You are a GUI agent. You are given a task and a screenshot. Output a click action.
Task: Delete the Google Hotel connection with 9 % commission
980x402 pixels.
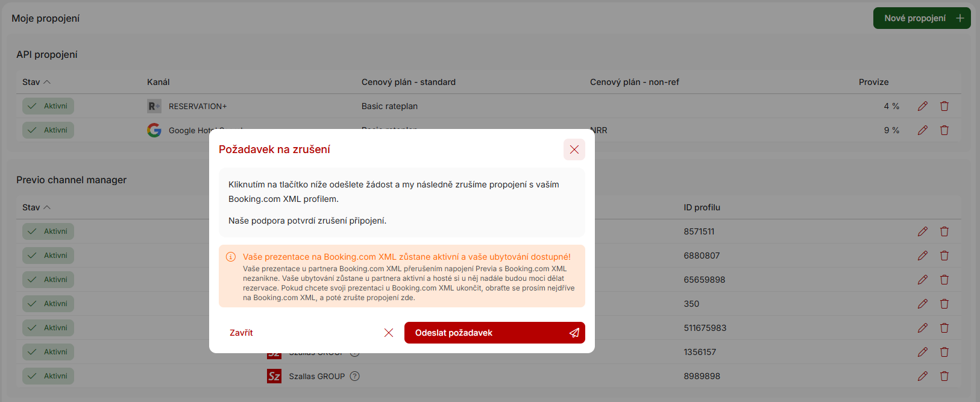(944, 130)
